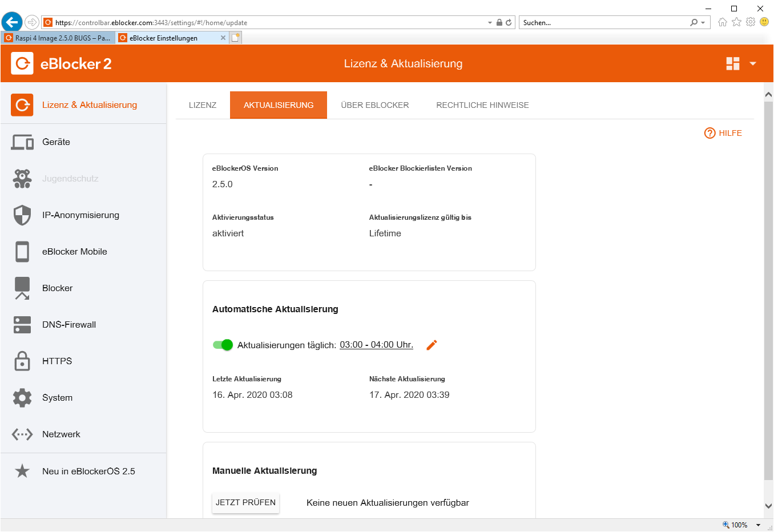Open the dashboard grid icon in header
The height and width of the screenshot is (532, 774).
[x=733, y=63]
